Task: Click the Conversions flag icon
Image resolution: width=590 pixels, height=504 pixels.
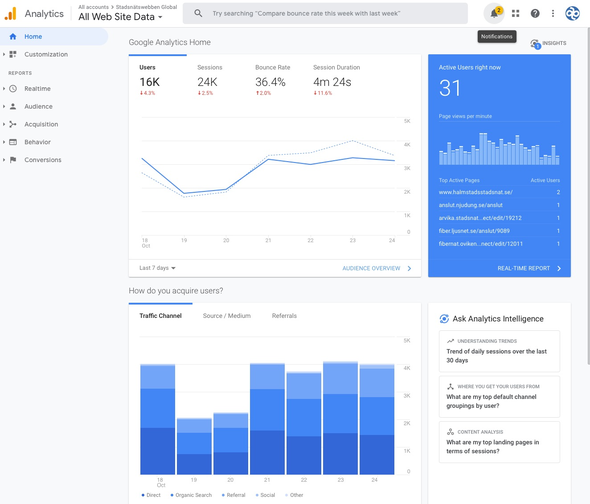Action: click(13, 160)
